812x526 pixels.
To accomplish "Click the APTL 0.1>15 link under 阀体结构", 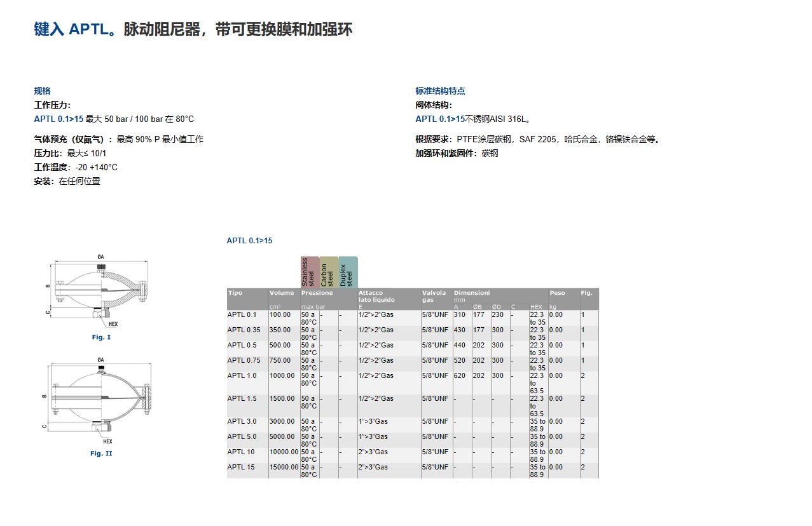I will click(439, 119).
